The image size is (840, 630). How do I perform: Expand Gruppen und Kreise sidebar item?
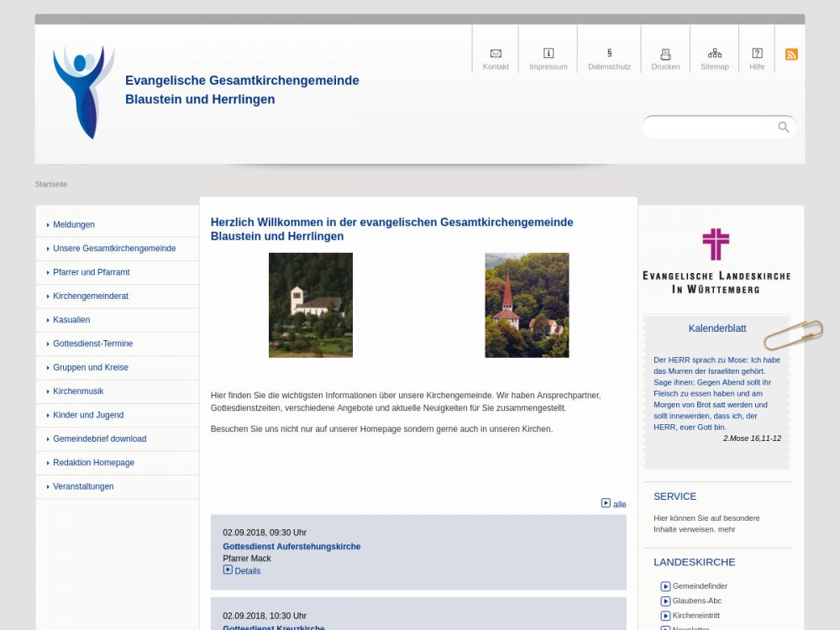tap(90, 368)
